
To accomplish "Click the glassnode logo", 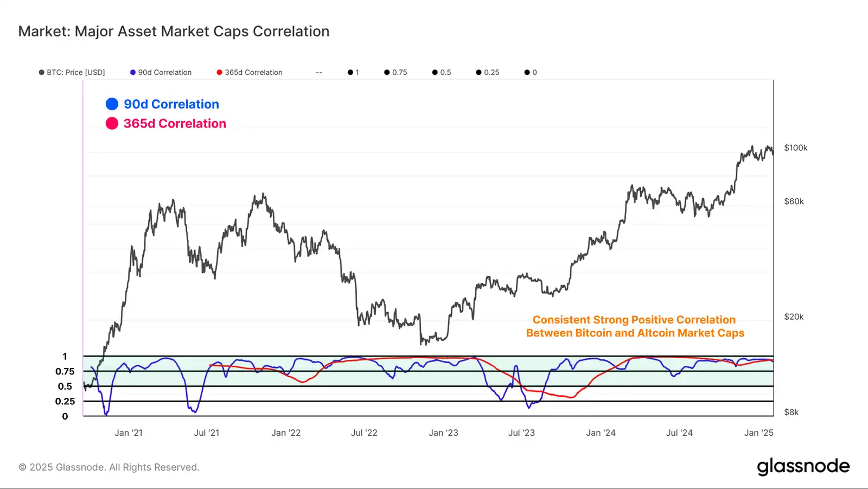I will click(x=803, y=466).
